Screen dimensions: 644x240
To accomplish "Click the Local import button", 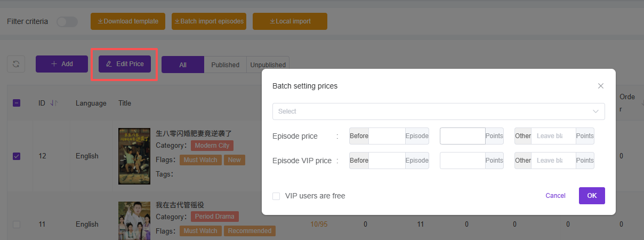I will click(x=290, y=21).
